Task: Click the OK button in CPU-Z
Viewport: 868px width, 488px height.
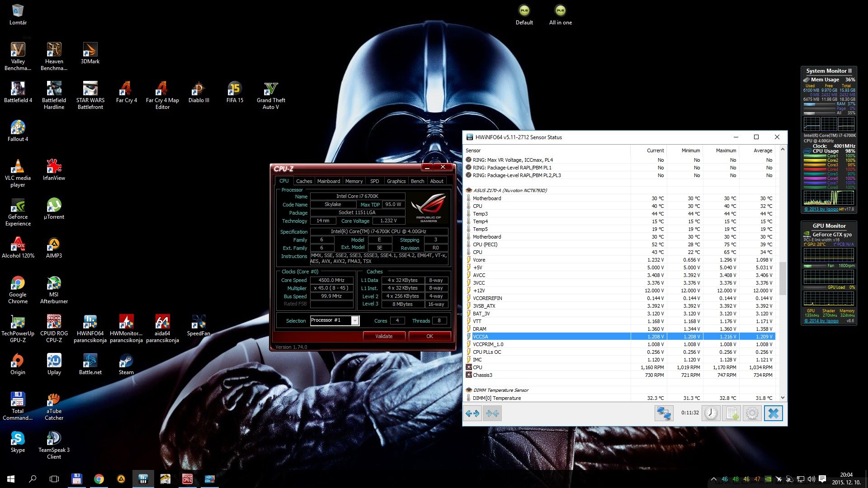Action: coord(429,336)
